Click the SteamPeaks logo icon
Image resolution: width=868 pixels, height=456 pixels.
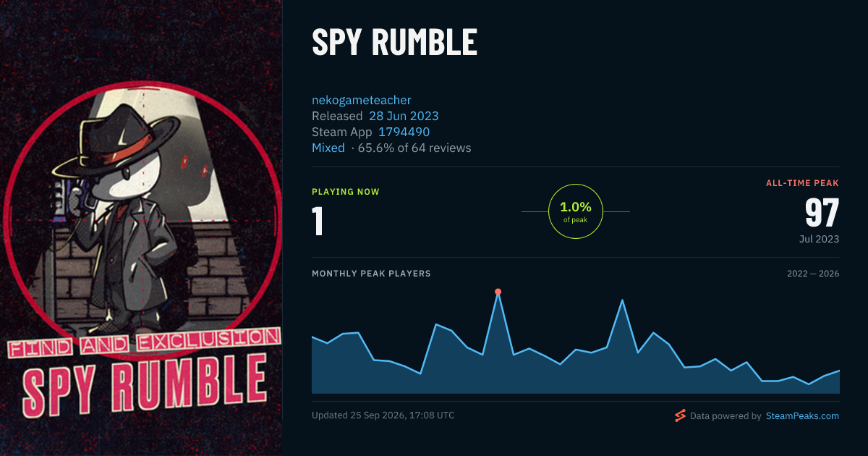[680, 415]
